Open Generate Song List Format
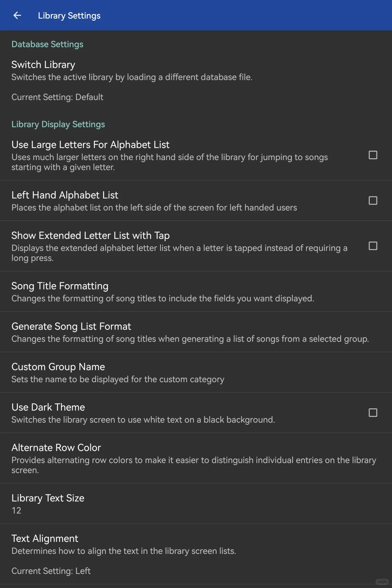 click(71, 326)
